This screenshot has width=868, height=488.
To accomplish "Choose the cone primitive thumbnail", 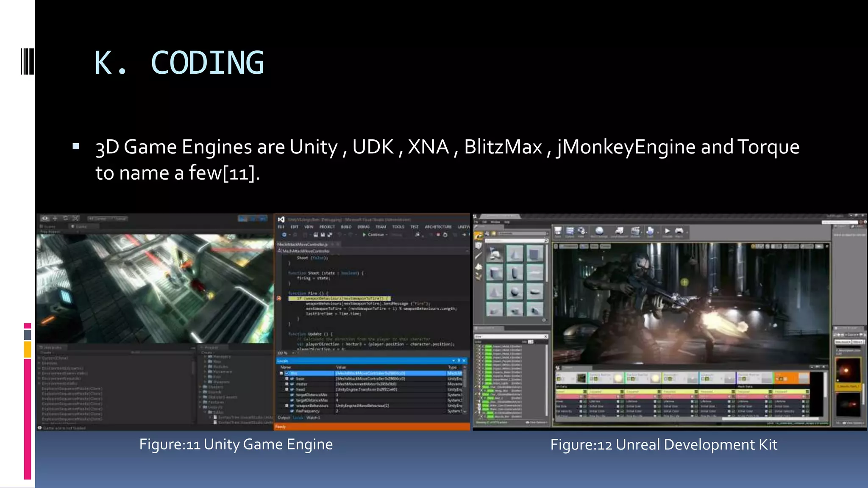I will pos(515,254).
